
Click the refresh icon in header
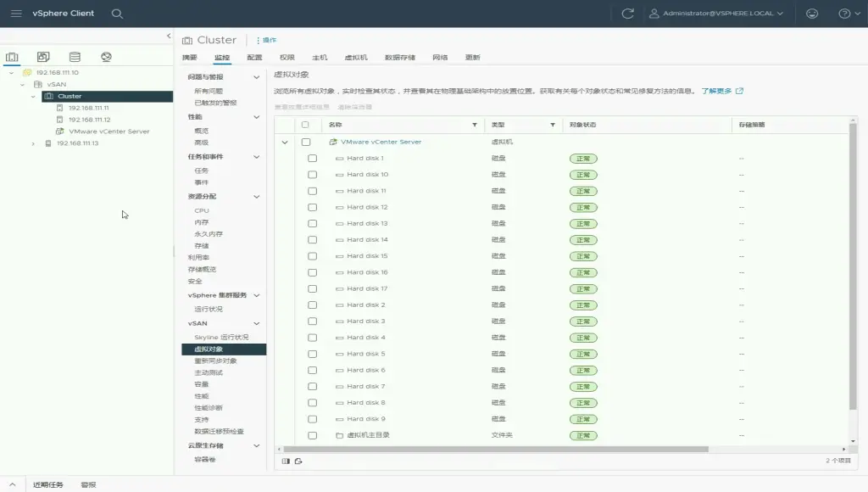point(627,14)
